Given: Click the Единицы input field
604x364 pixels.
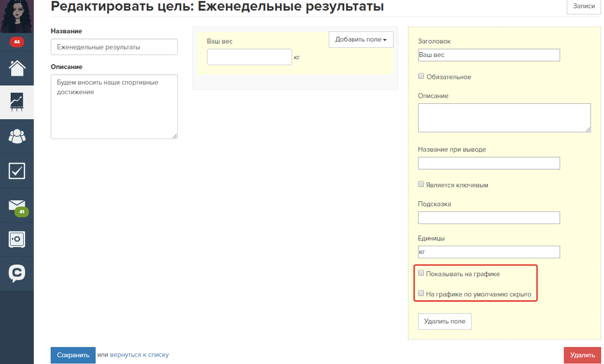Looking at the screenshot, I should point(489,252).
